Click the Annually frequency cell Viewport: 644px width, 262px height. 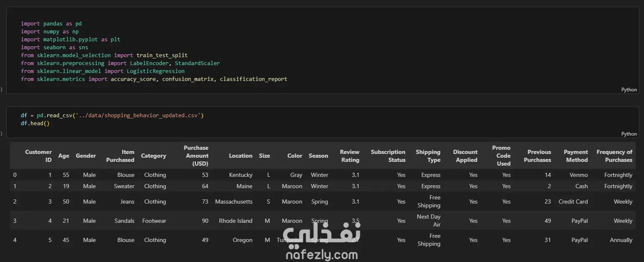(x=621, y=240)
